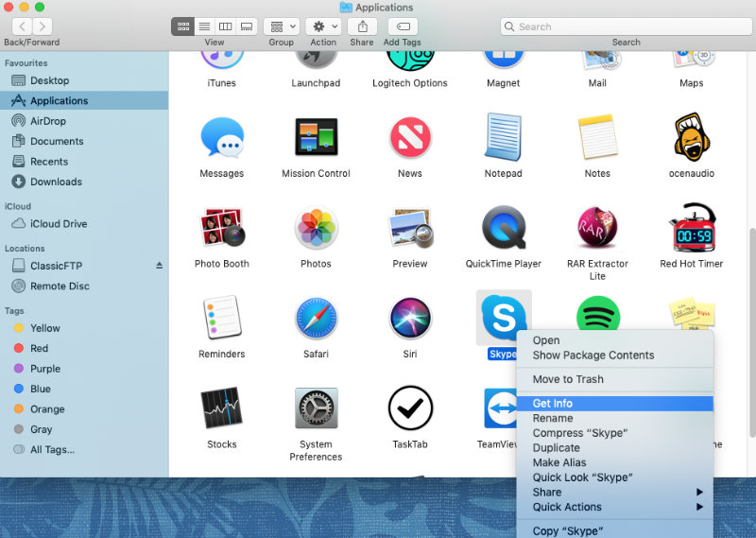
Task: Switch to gallery view
Action: tap(247, 26)
